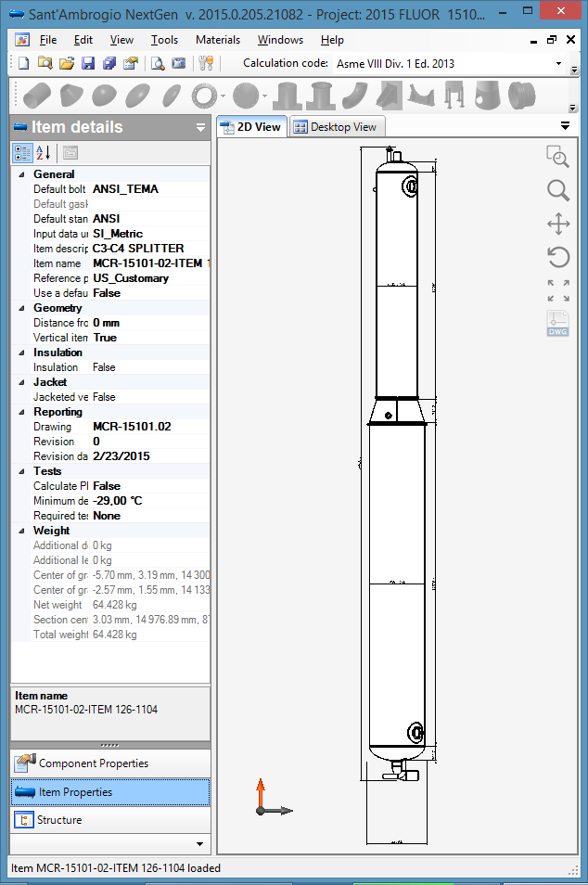Click the camera snapshot toolbar icon
Image resolution: width=588 pixels, height=885 pixels.
pyautogui.click(x=179, y=63)
